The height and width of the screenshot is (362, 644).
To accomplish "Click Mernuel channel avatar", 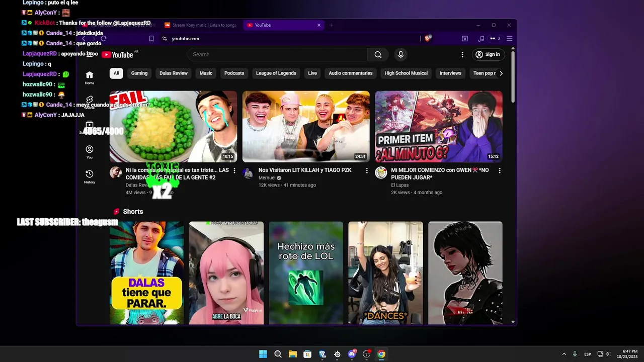I will click(x=248, y=173).
